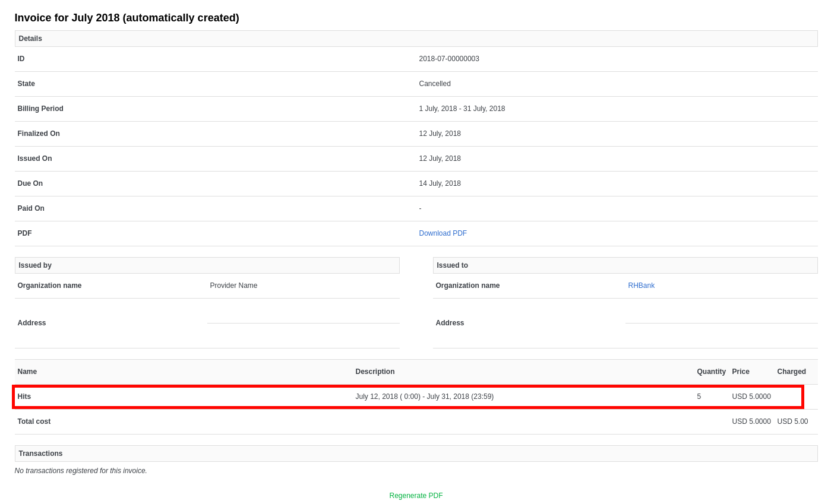
Task: Click the Total cost charged amount USD 5.00
Action: pos(792,421)
